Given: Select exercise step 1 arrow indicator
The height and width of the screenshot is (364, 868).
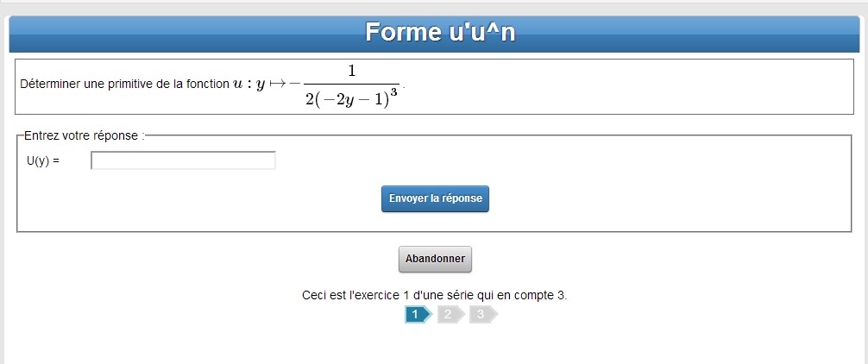Looking at the screenshot, I should point(417,315).
